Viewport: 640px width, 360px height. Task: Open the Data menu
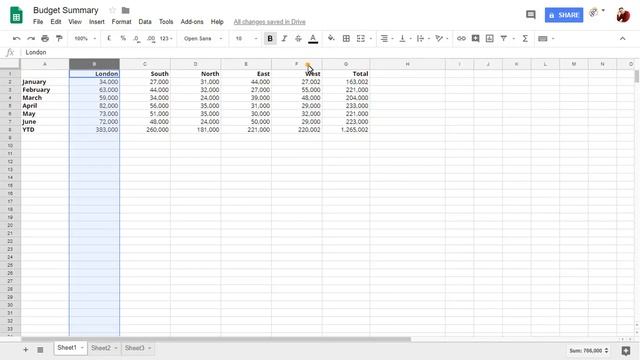[x=145, y=22]
